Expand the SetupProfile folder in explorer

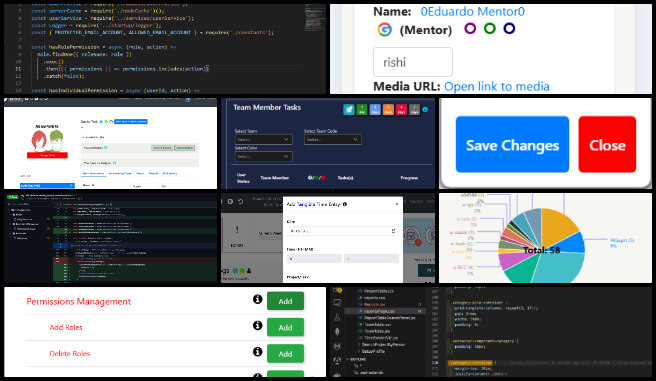373,351
